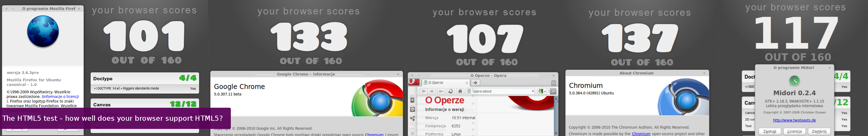Image resolution: width=868 pixels, height=136 pixels.
Task: Click the '5.0.307.11 beta' version text
Action: click(x=228, y=94)
